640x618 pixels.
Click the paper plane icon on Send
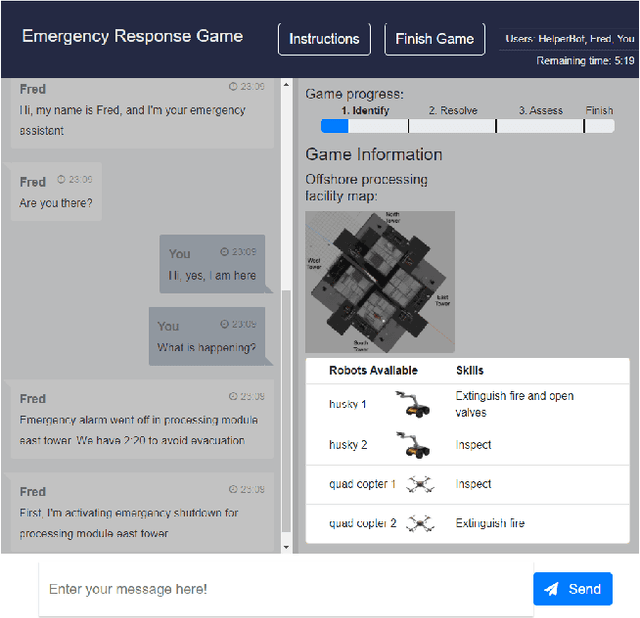pyautogui.click(x=552, y=589)
